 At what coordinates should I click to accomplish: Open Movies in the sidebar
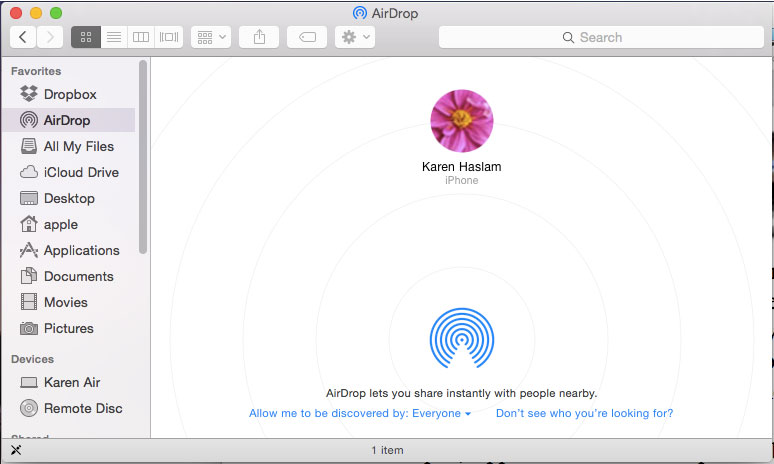click(68, 302)
